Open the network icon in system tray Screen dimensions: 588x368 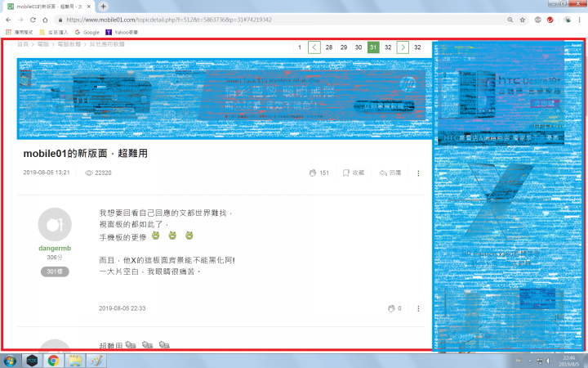coord(540,361)
